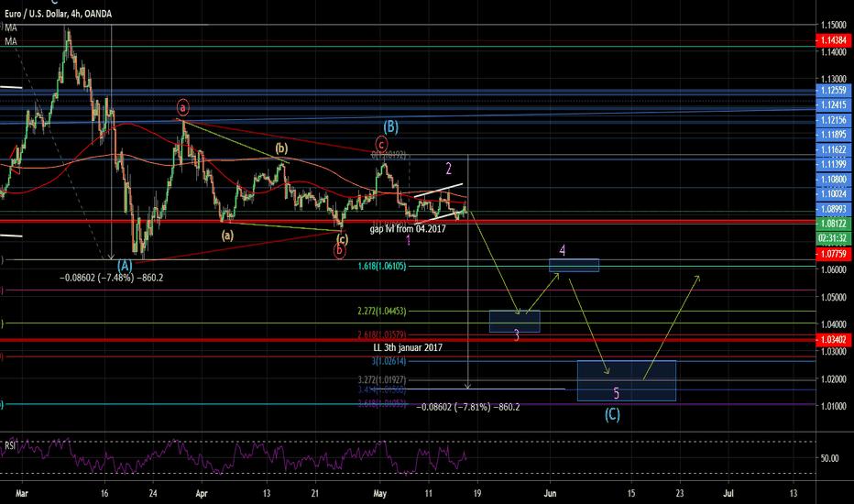854x504 pixels.
Task: Select the blue target box for wave 4
Action: (x=574, y=266)
